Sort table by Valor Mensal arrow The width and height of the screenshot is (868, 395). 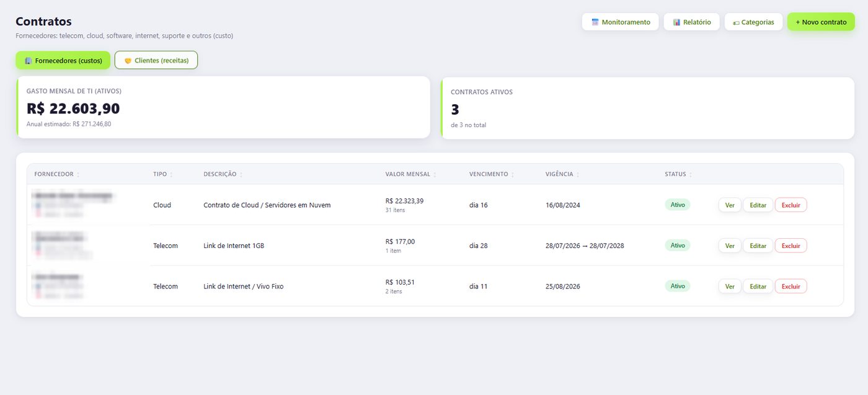tap(435, 175)
